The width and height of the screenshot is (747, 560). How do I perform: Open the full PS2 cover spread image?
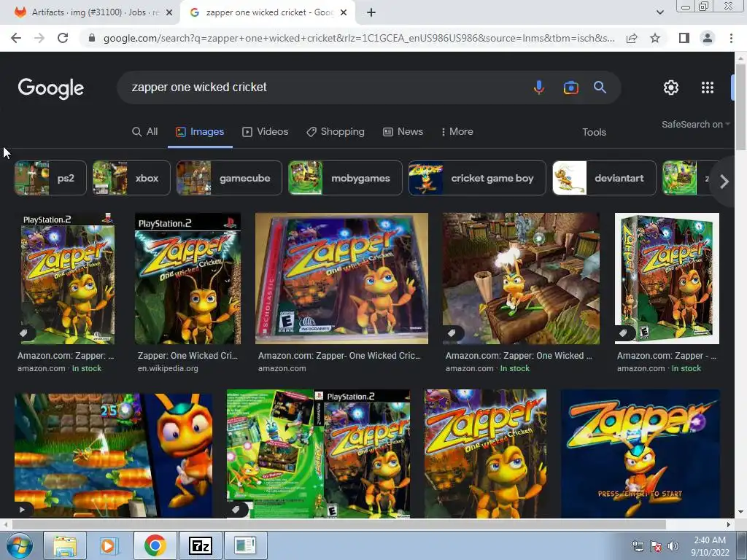point(318,454)
